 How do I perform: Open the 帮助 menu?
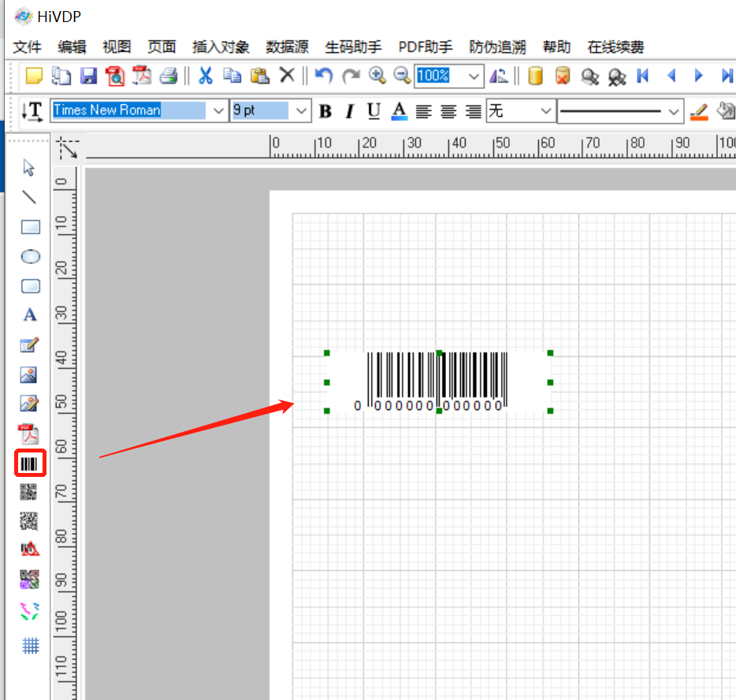[x=556, y=47]
